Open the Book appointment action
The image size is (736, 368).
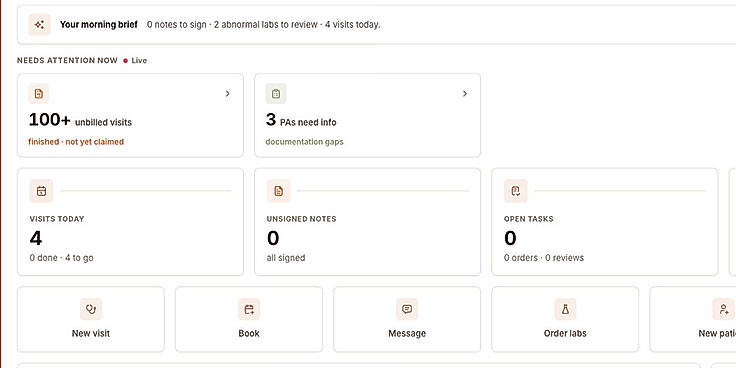pyautogui.click(x=249, y=319)
